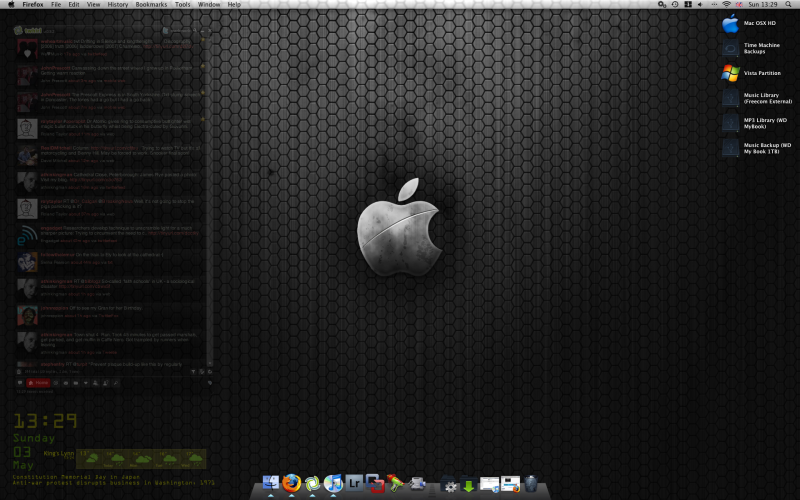Restore the minimized Firefox window in Dock
The width and height of the screenshot is (800, 500).
(x=510, y=484)
